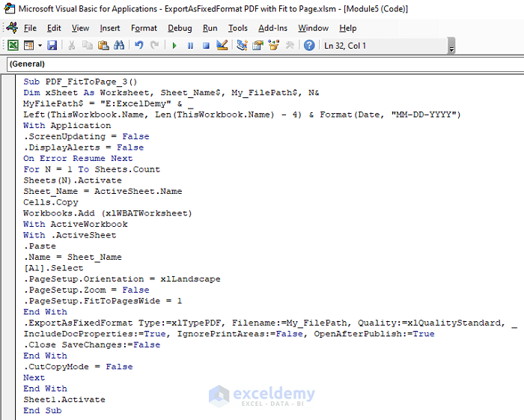Click the '.CutCopyMode = False' line
Viewport: 524px width, 420px height.
pos(78,367)
